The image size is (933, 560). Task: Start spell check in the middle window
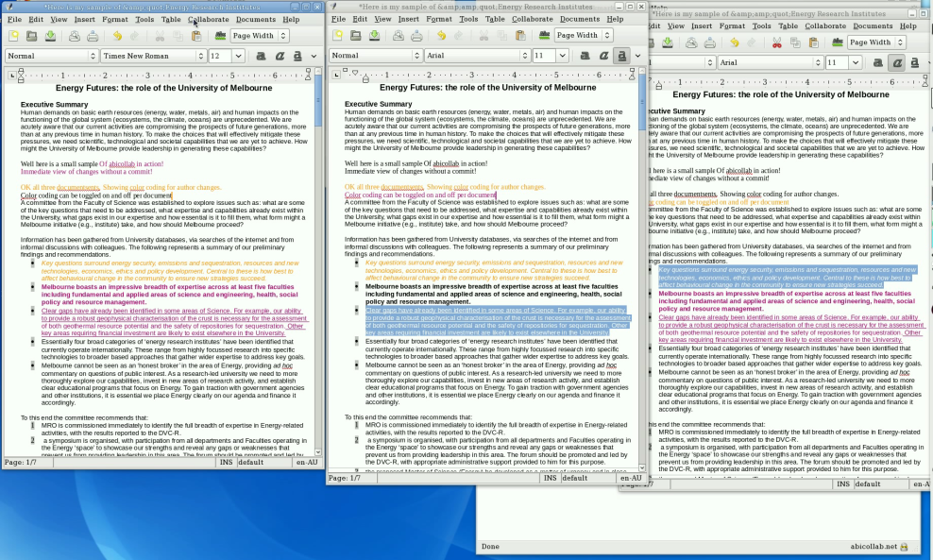(544, 35)
